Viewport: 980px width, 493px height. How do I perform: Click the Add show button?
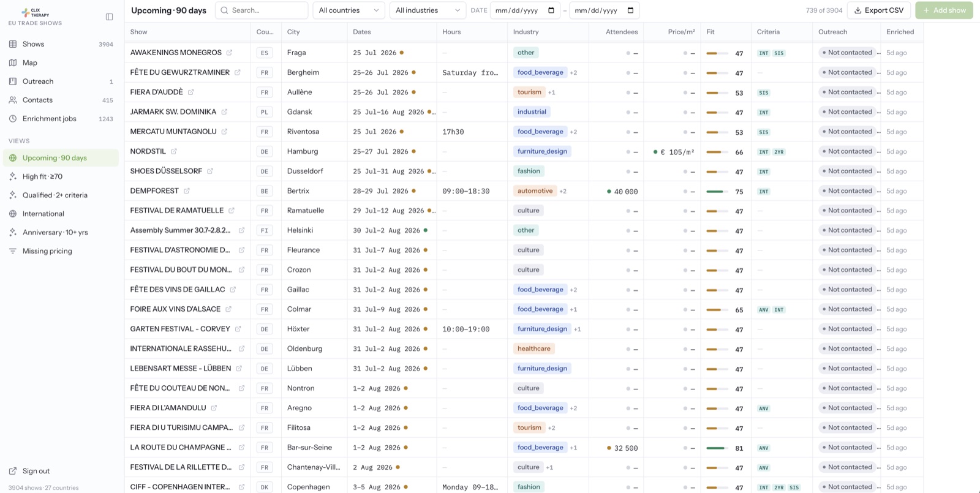click(x=944, y=10)
